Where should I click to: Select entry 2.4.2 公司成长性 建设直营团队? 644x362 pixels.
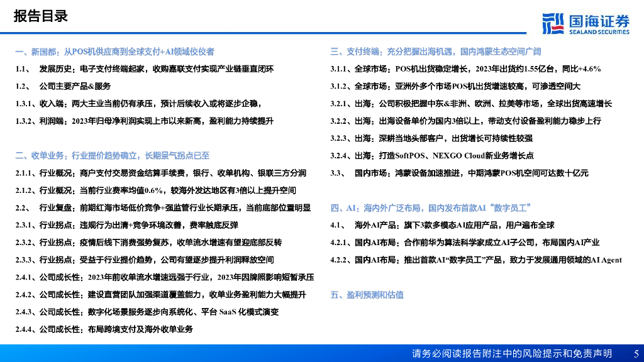tap(160, 295)
